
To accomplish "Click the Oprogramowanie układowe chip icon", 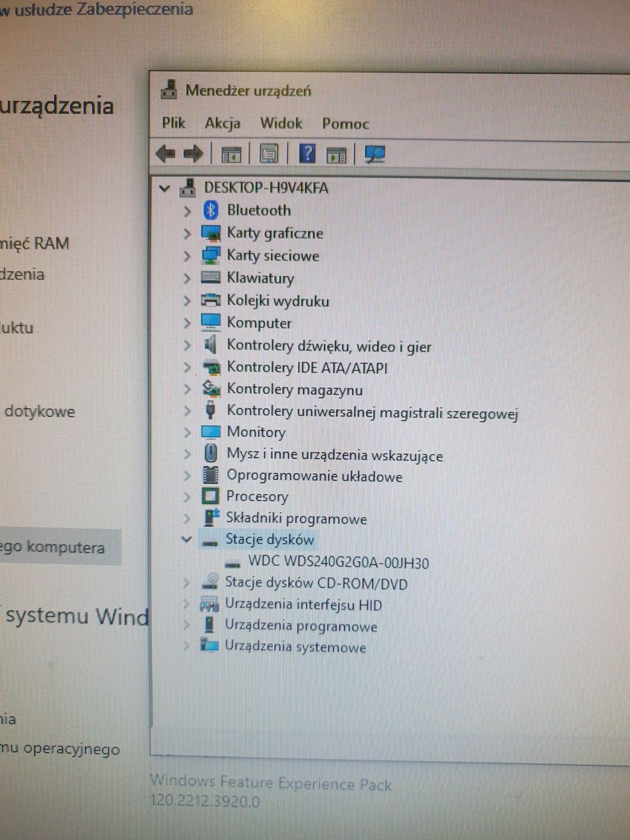I will tap(211, 475).
